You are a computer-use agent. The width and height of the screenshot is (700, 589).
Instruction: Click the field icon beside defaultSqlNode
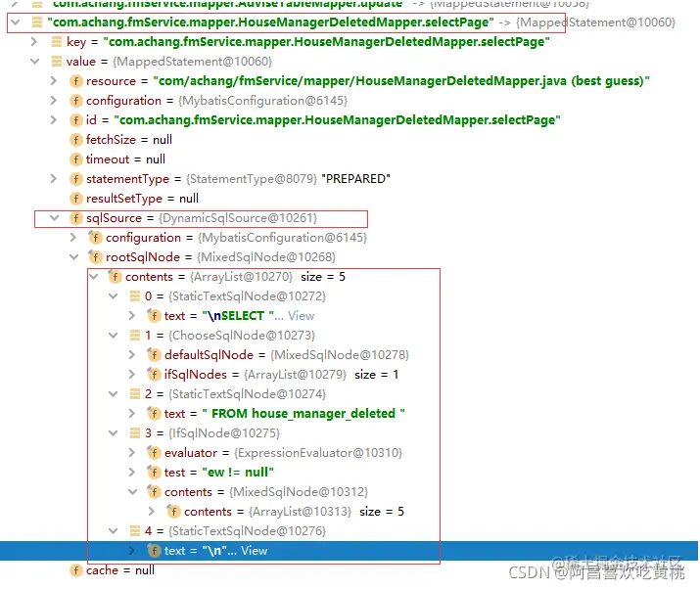[x=154, y=355]
